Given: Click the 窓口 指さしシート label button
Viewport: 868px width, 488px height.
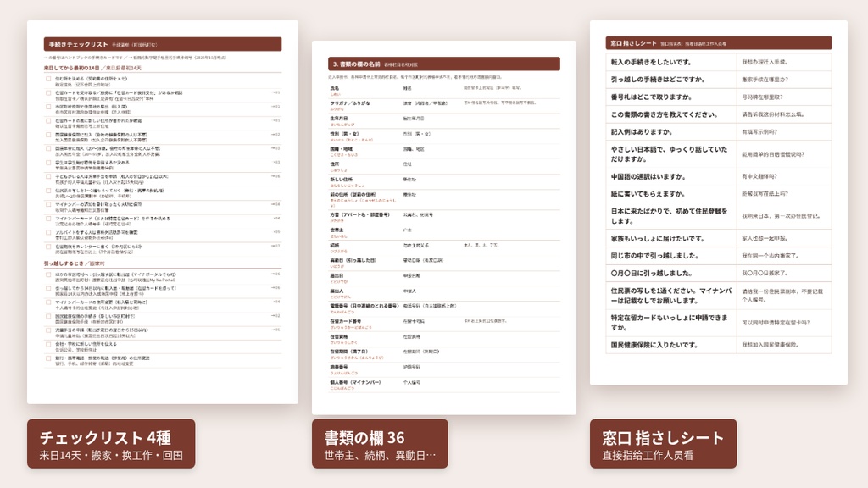Looking at the screenshot, I should click(663, 444).
